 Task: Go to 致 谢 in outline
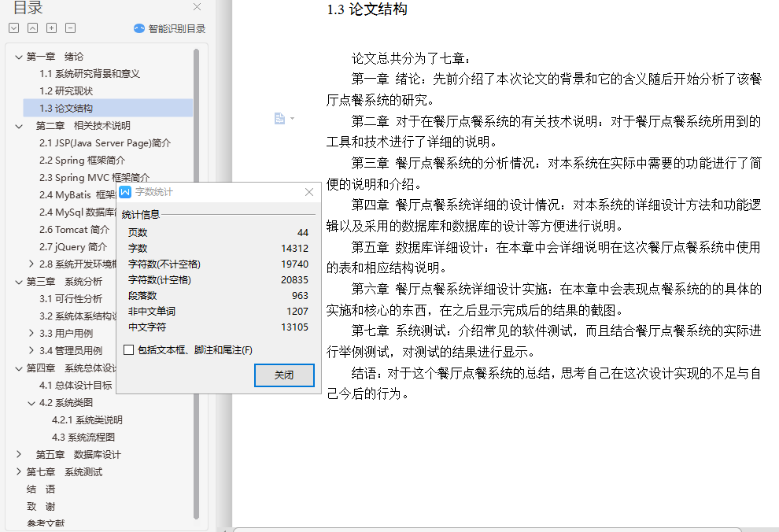(x=41, y=507)
